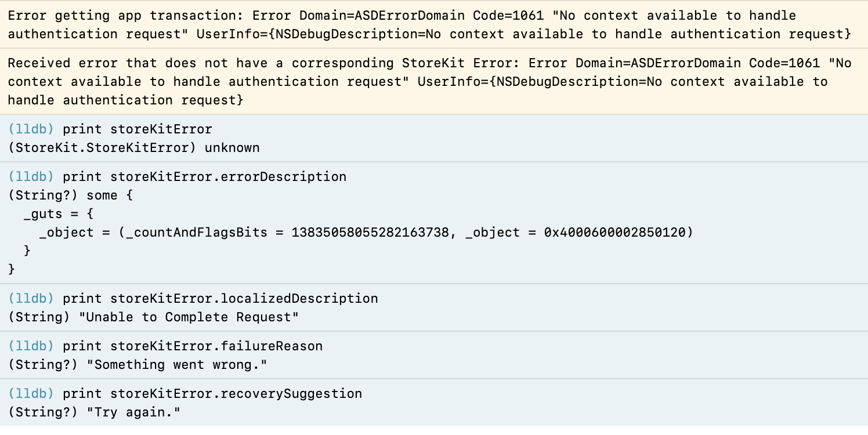Click the "(String?) some {" output line

(x=71, y=195)
